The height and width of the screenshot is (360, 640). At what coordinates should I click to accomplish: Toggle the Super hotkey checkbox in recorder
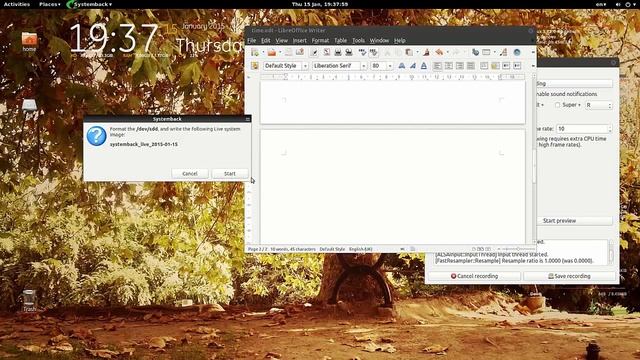click(557, 105)
